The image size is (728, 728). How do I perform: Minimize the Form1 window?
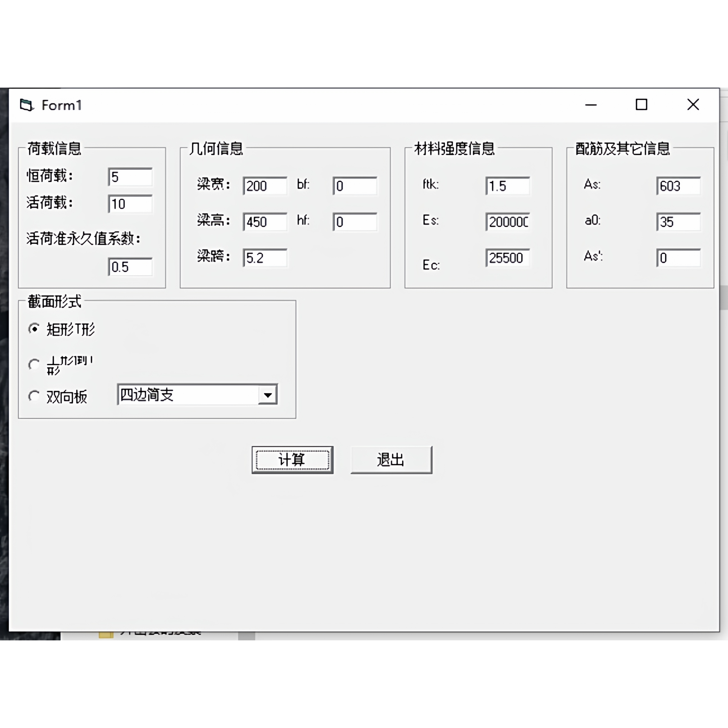[590, 105]
